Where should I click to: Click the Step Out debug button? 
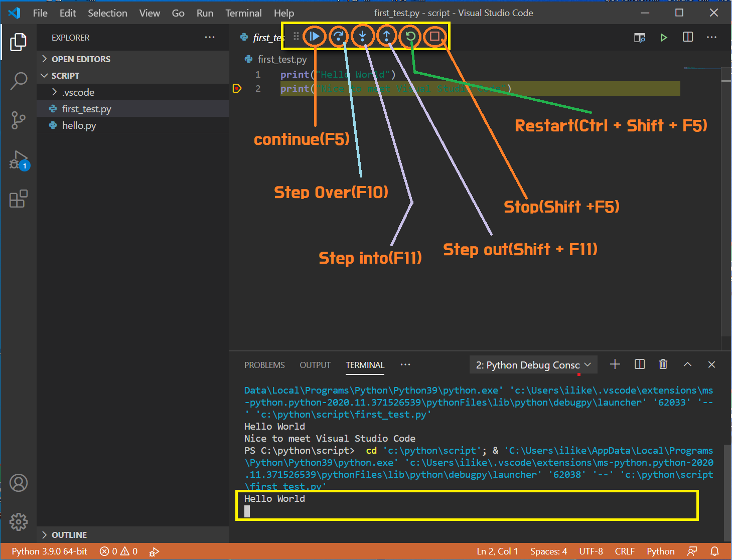(x=386, y=36)
